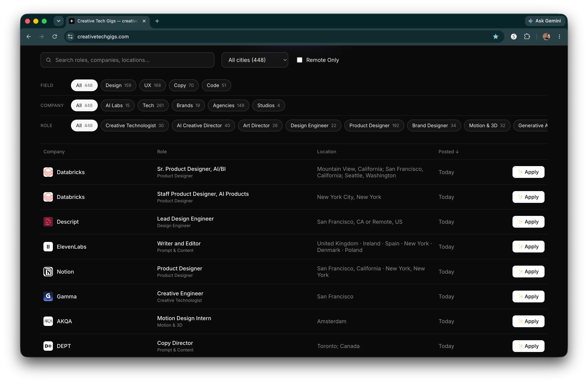Apply to DEPT Copy Director
This screenshot has height=384, width=588.
click(528, 346)
